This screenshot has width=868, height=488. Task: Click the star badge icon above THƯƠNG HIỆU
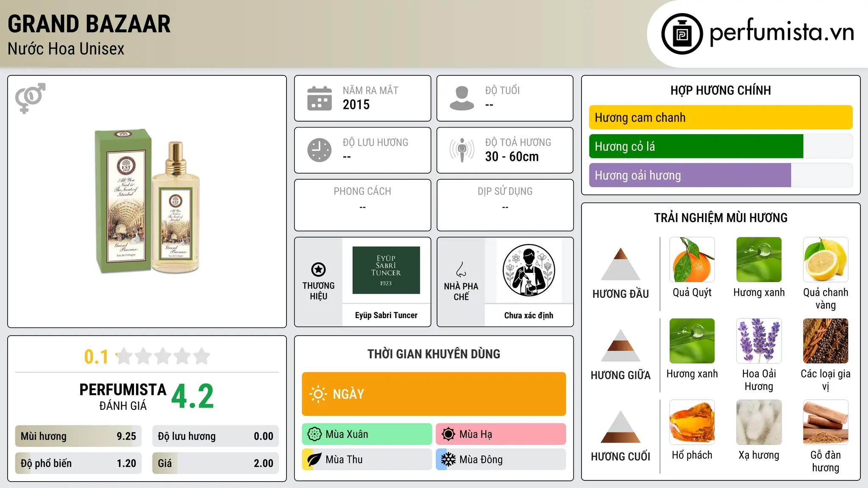tap(318, 269)
